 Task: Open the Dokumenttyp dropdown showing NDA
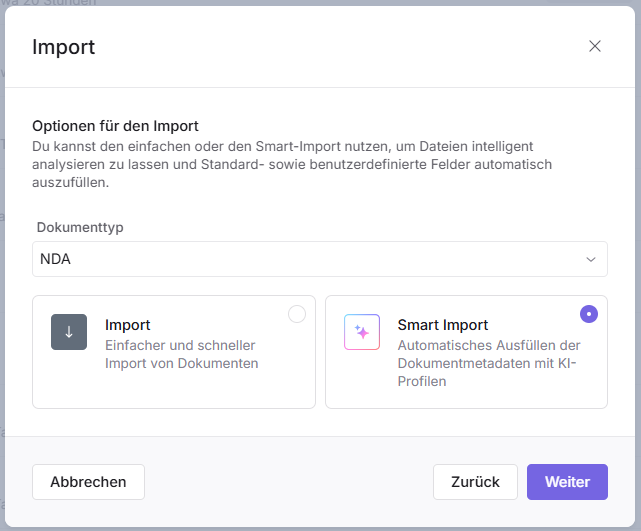point(319,259)
